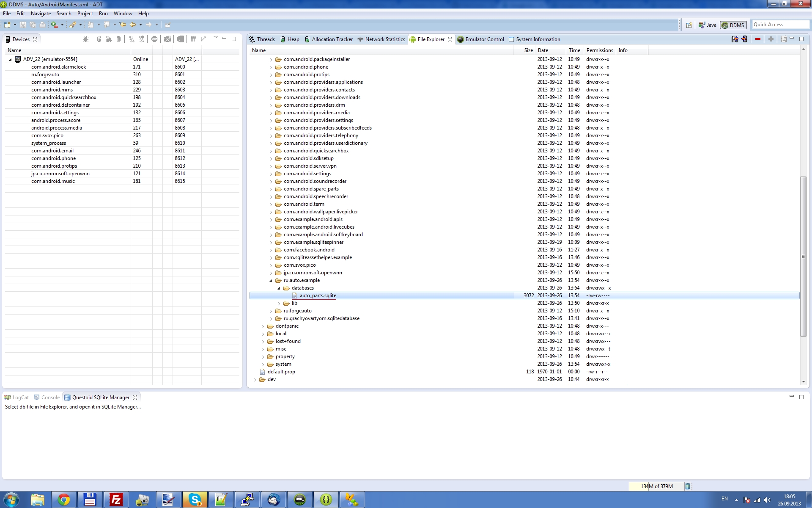Viewport: 812px width, 508px height.
Task: Click the garbage collector trash icon in status bar
Action: 688,486
